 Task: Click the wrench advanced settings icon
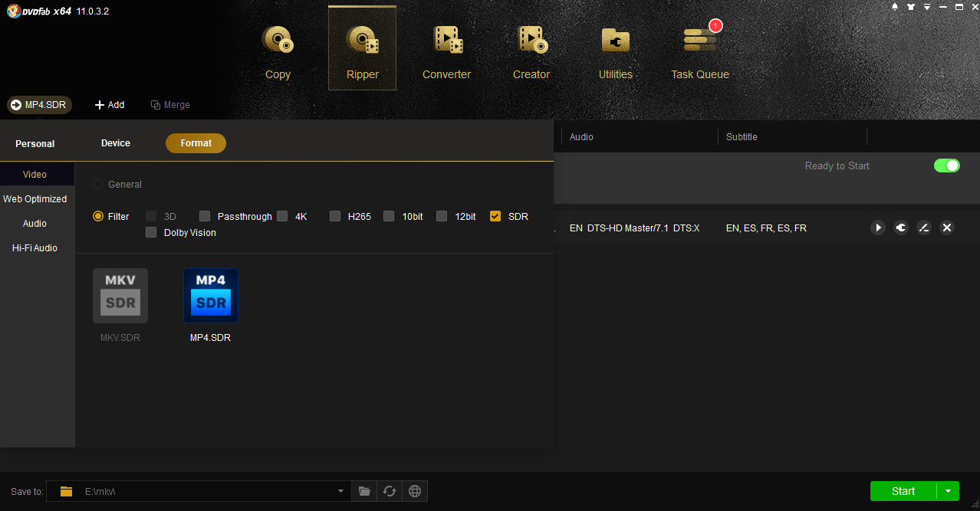pyautogui.click(x=901, y=228)
